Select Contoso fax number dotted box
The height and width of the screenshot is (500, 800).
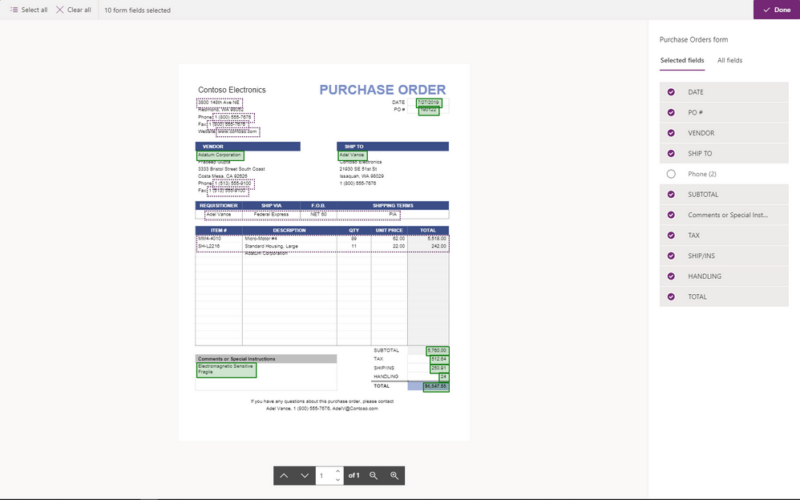(228, 124)
